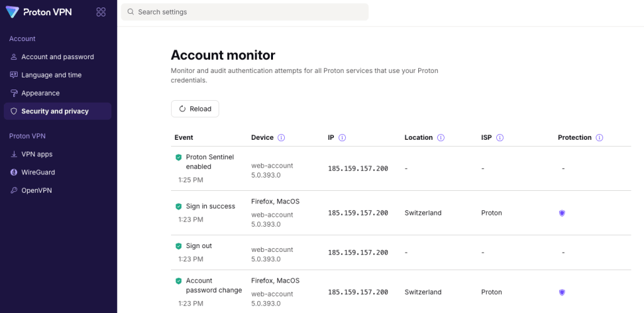Screen dimensions: 644x313
Task: Show info for the ISP column
Action: click(x=500, y=138)
